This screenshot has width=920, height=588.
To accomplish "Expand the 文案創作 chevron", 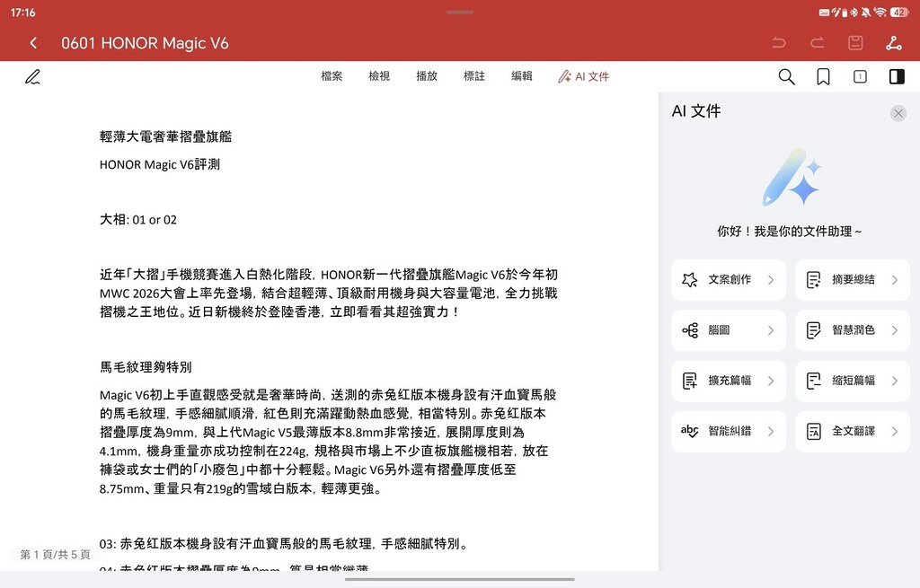I will 771,280.
